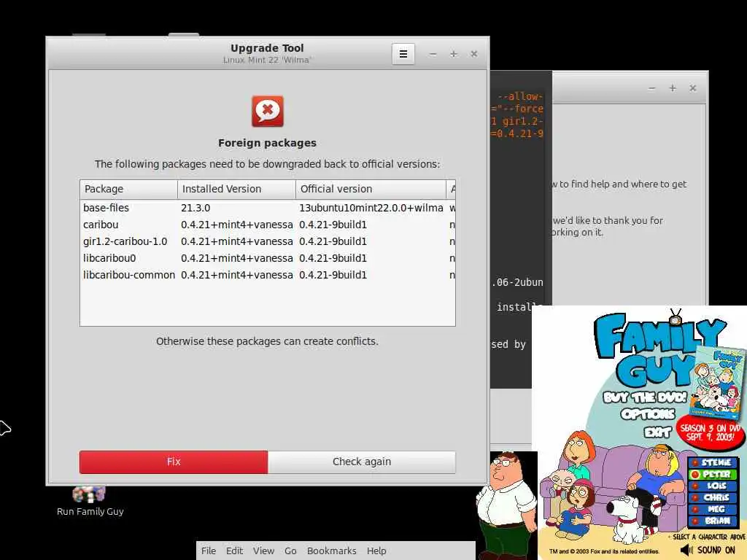Maximize the background welcome window
747x560 pixels.
(x=672, y=88)
